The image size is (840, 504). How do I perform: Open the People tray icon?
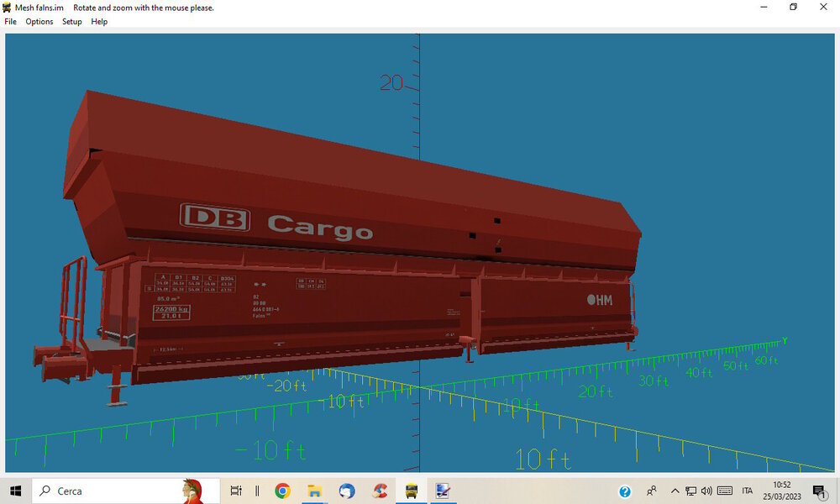[x=652, y=491]
